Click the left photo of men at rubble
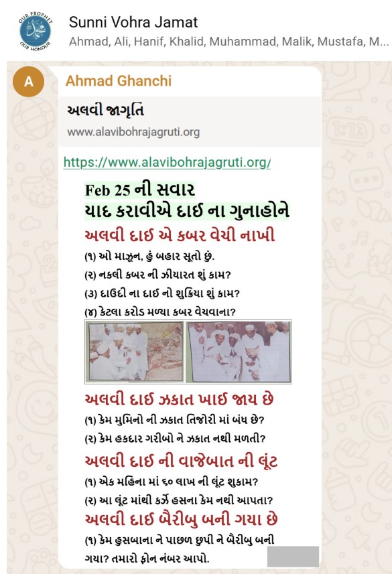Viewport: 392px width, 574px height. [134, 352]
